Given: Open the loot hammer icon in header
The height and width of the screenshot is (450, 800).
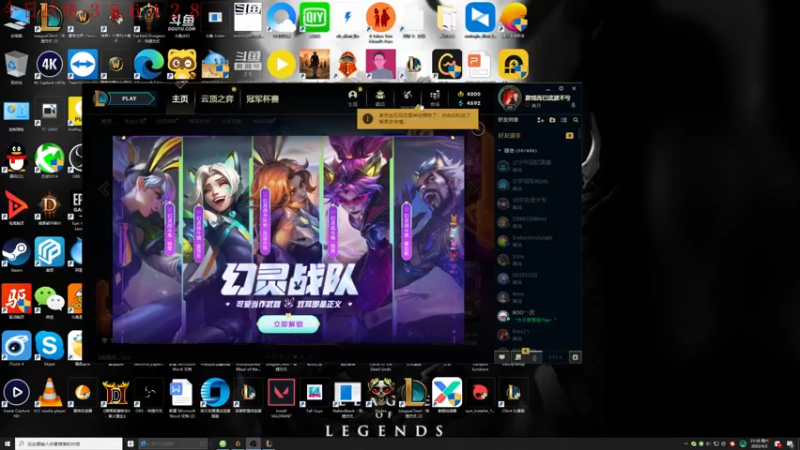Looking at the screenshot, I should tap(407, 96).
